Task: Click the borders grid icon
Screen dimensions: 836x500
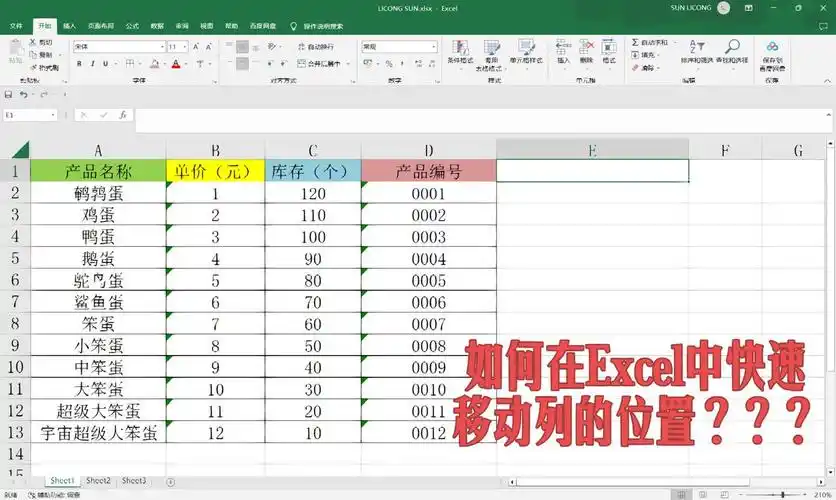Action: point(130,63)
